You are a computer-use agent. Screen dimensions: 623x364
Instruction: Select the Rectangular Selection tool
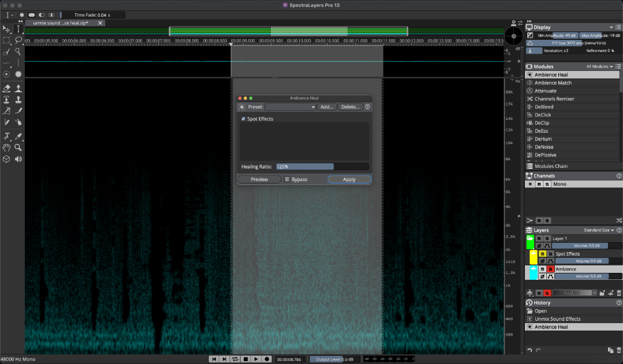[x=6, y=40]
